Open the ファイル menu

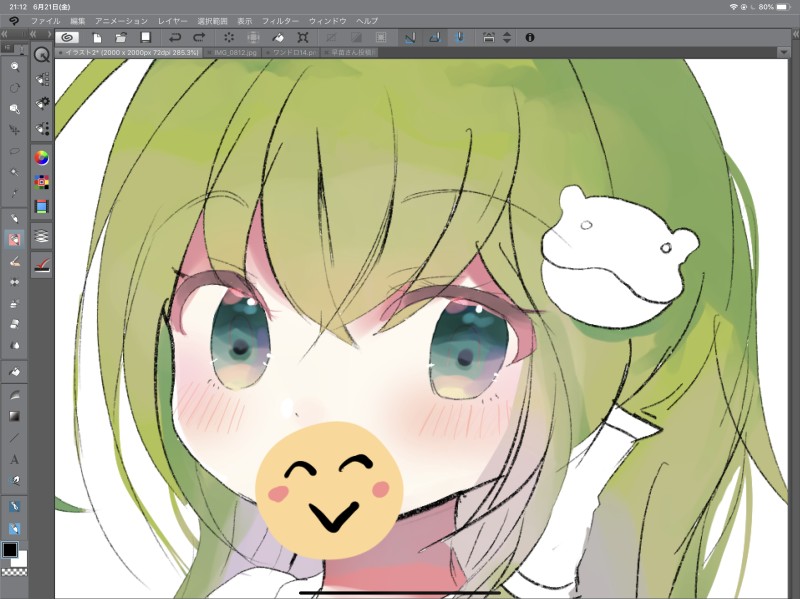click(45, 21)
